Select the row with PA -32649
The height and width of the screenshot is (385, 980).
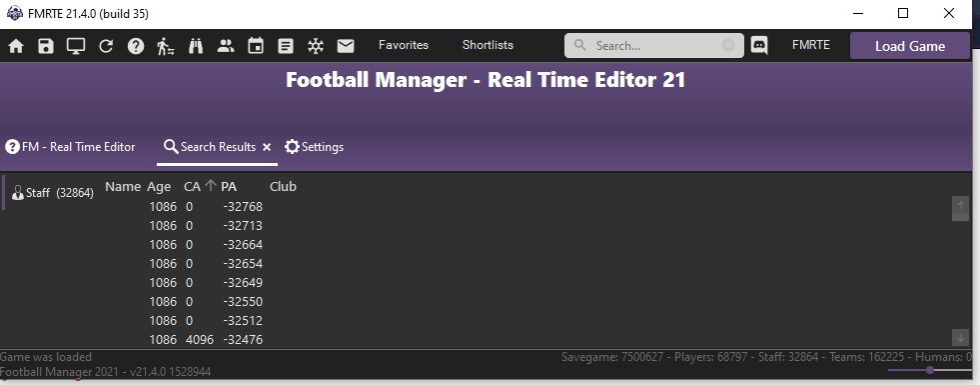pyautogui.click(x=525, y=282)
